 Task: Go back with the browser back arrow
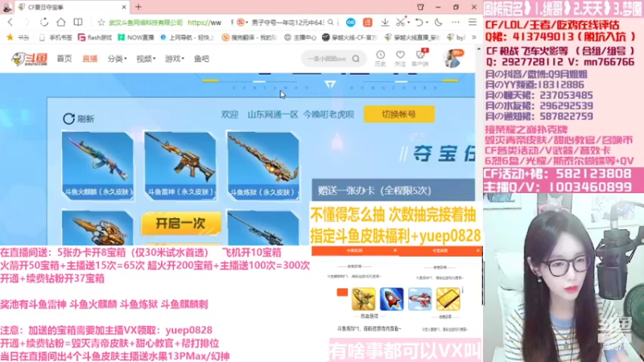pos(10,23)
